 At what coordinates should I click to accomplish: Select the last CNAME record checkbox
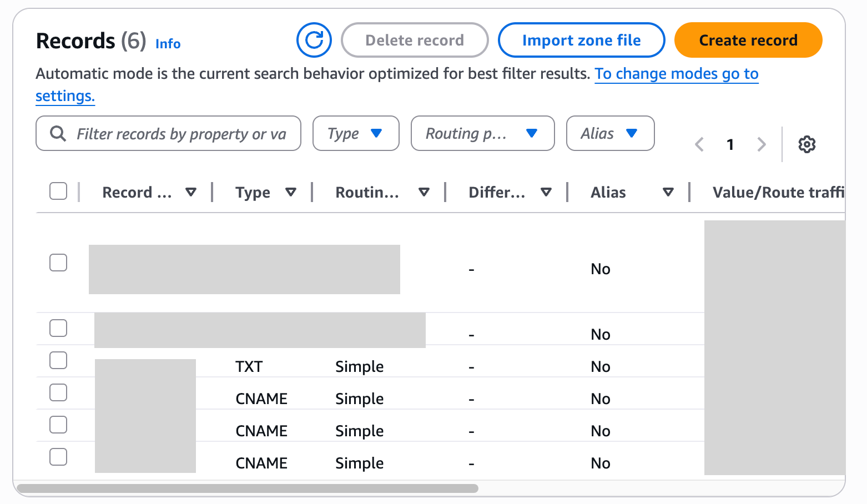[x=58, y=457]
